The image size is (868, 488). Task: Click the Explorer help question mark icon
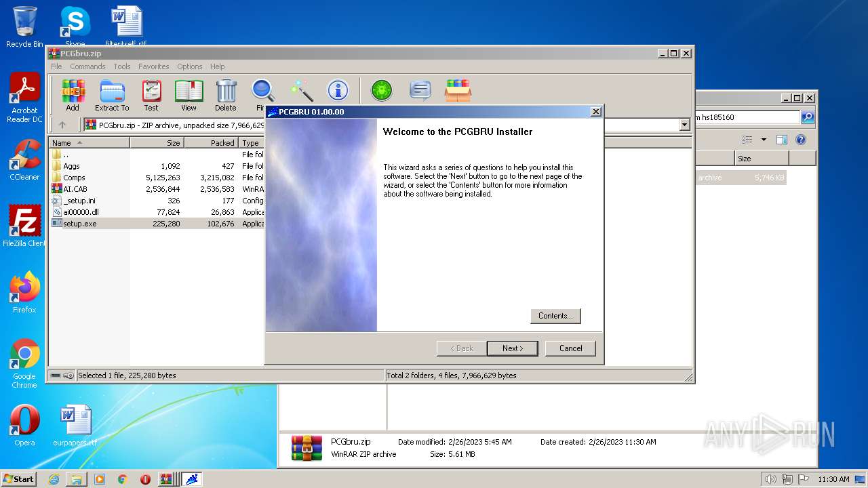[x=801, y=140]
